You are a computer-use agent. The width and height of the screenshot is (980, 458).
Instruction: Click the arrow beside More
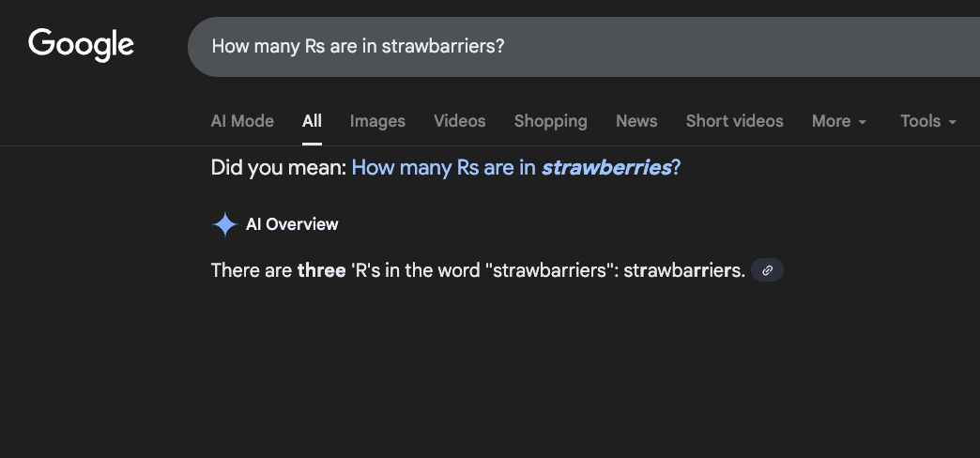[x=863, y=122]
